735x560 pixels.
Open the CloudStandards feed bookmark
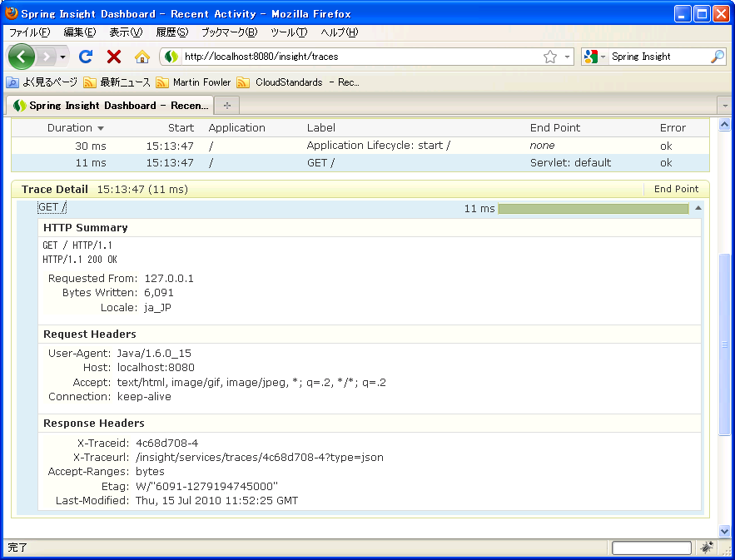click(298, 82)
